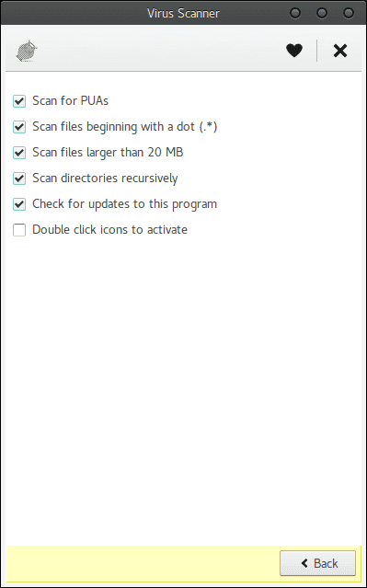
Task: Go back using the Back button text
Action: (326, 563)
